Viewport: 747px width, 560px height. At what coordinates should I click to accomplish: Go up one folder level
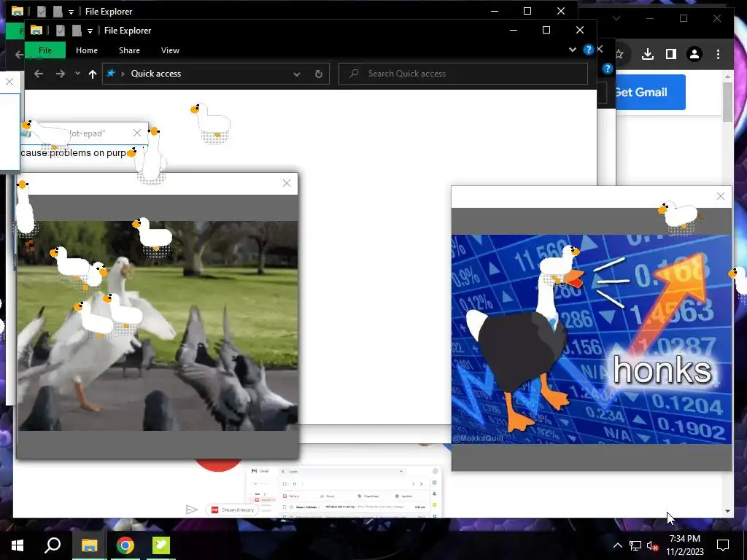click(x=93, y=74)
